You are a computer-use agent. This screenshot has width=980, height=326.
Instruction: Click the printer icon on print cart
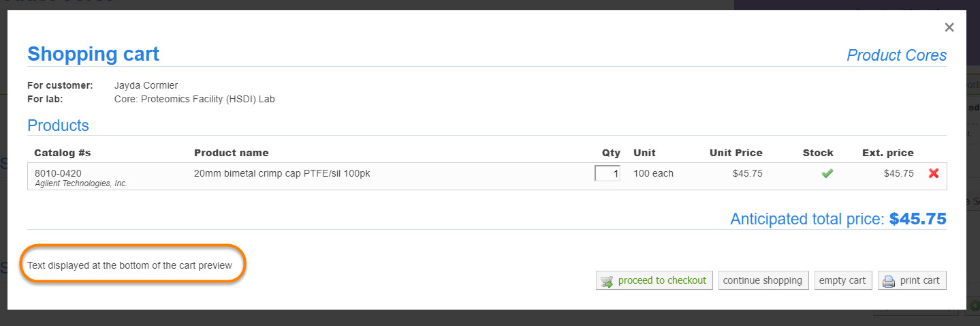(x=888, y=281)
